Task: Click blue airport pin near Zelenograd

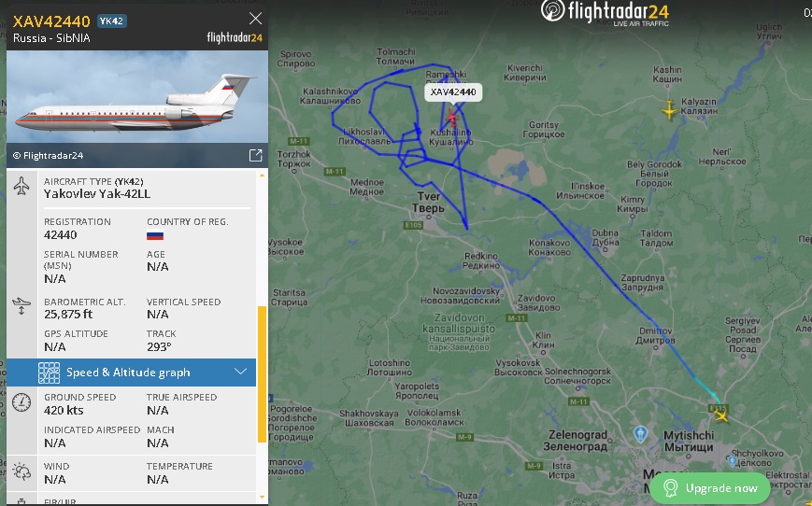Action: 641,434
